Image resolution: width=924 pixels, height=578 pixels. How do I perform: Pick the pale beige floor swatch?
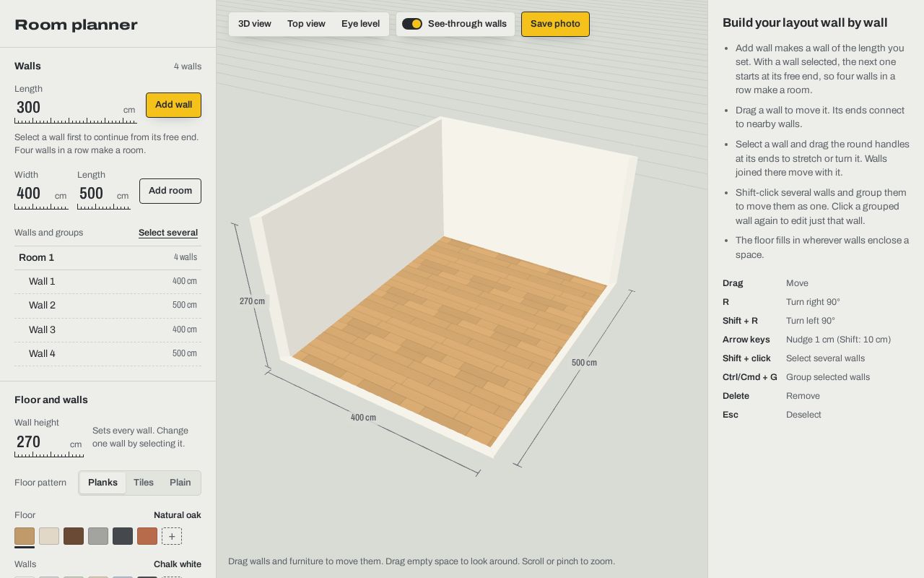tap(49, 536)
